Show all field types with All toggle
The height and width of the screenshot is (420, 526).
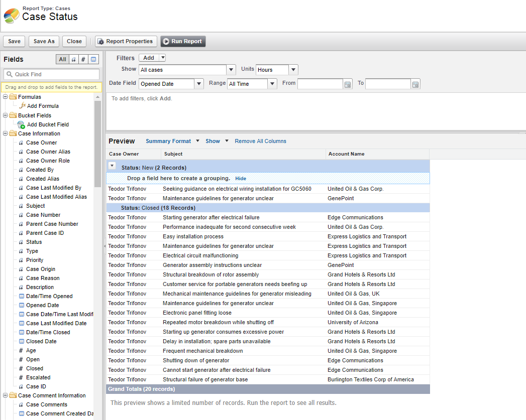(x=62, y=59)
